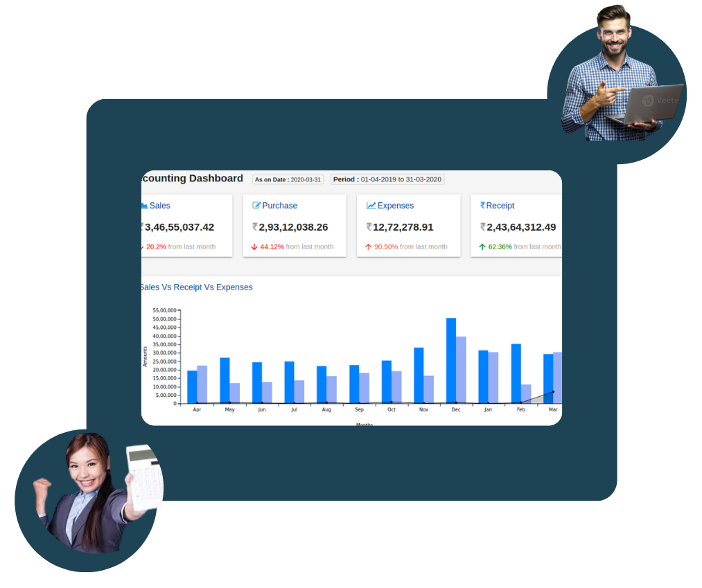Click the dark blue August sales bar
This screenshot has width=702, height=588.
(322, 385)
